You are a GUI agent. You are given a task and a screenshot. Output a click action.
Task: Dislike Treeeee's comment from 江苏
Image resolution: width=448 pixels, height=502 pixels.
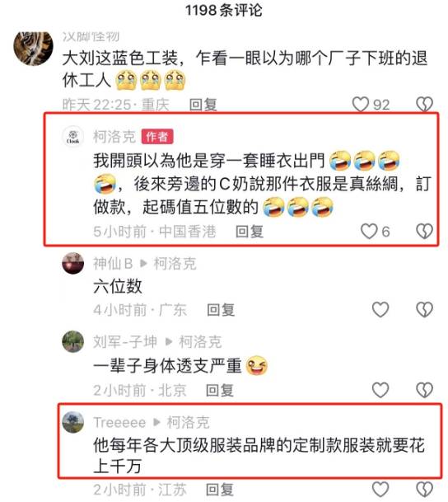pyautogui.click(x=424, y=490)
